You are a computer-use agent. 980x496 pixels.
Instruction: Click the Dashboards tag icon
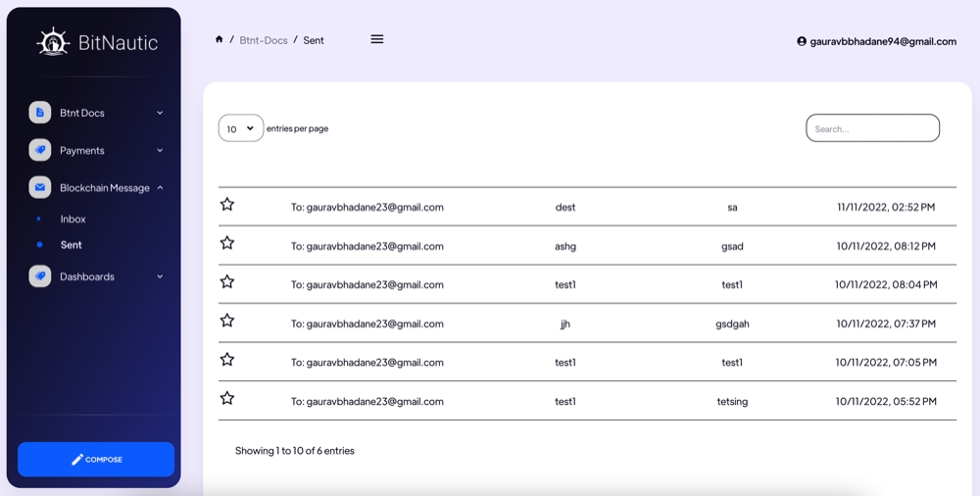coord(40,275)
